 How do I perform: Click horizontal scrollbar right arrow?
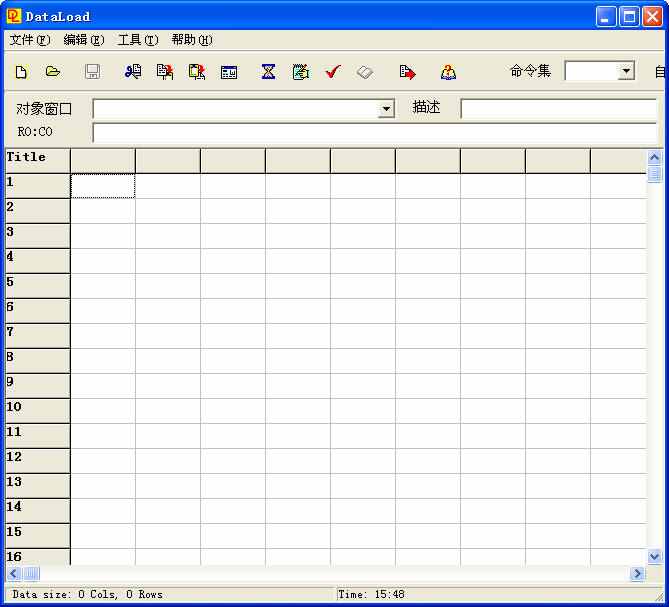point(637,574)
